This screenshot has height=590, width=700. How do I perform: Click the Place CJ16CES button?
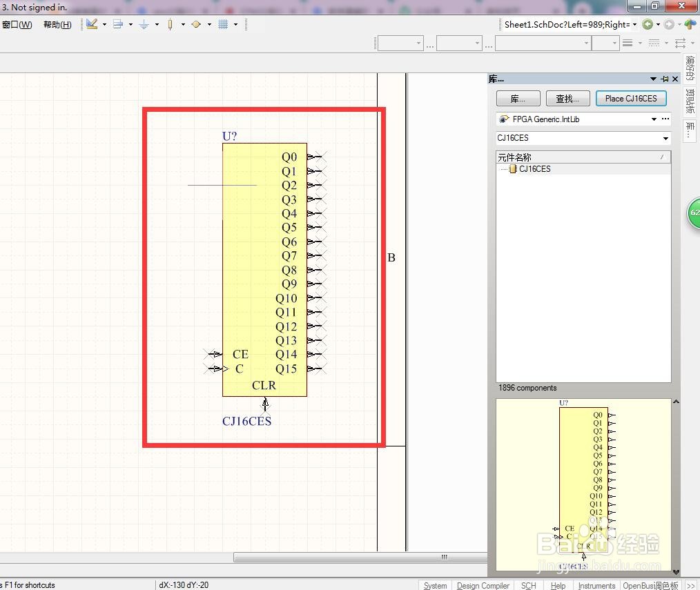[631, 99]
